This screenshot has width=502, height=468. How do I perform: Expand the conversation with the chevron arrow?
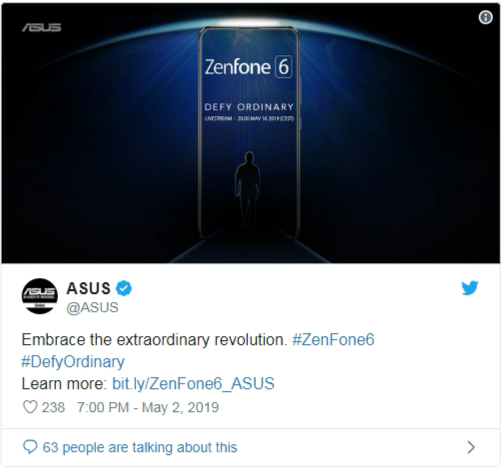[471, 447]
